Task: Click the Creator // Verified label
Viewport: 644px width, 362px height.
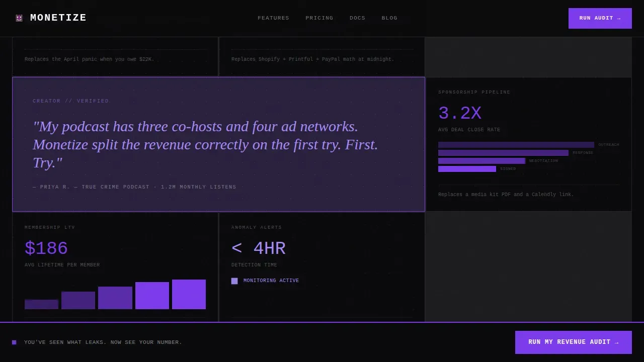Action: [71, 101]
